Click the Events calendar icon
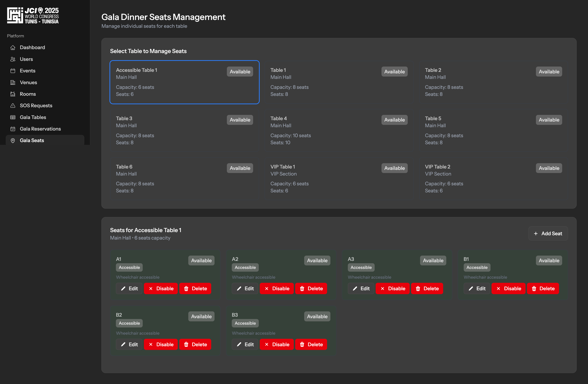This screenshot has height=384, width=588. tap(13, 71)
